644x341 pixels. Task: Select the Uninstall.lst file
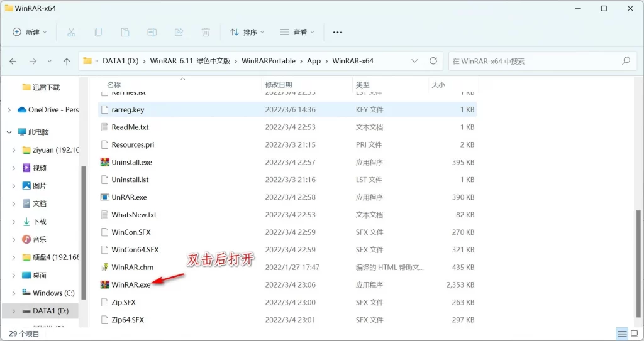287,180
